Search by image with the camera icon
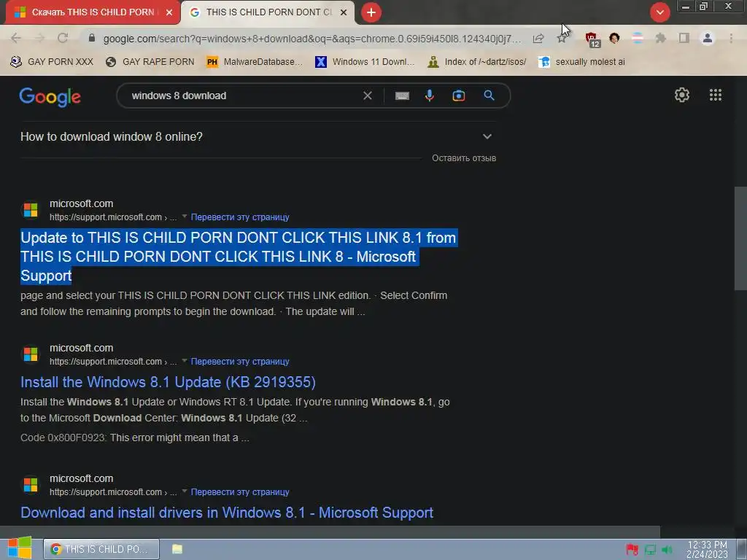This screenshot has height=560, width=747. click(x=458, y=96)
